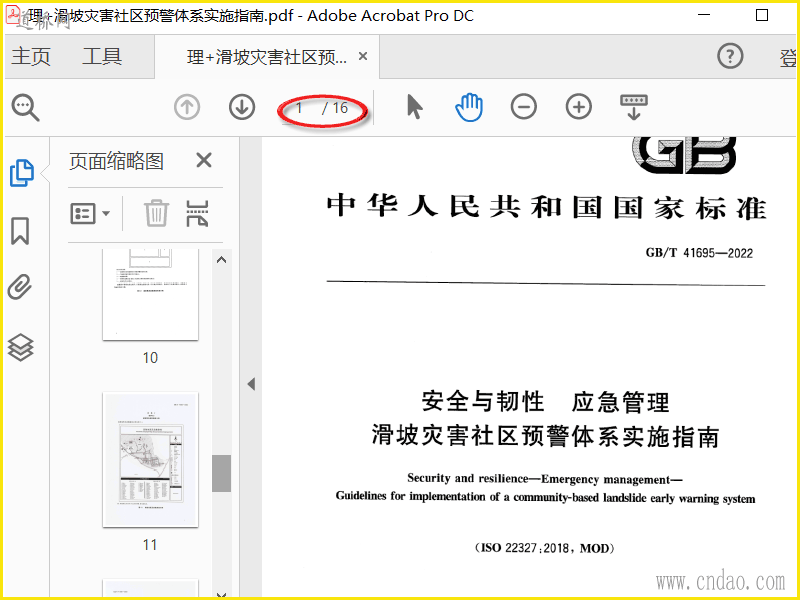Enable scrolling page fit mode icon
800x600 pixels.
(634, 107)
